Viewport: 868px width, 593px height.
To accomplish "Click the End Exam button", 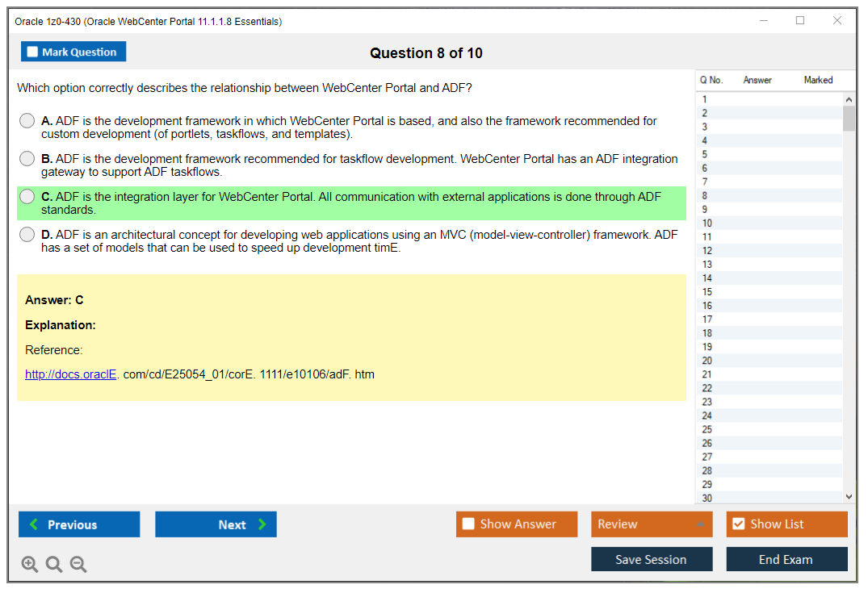I will [x=786, y=559].
